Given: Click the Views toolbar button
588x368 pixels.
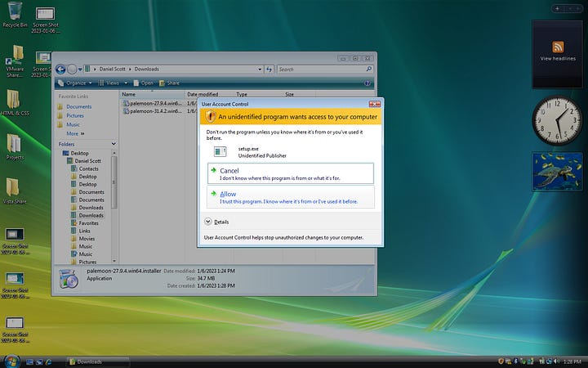Looking at the screenshot, I should click(x=109, y=83).
